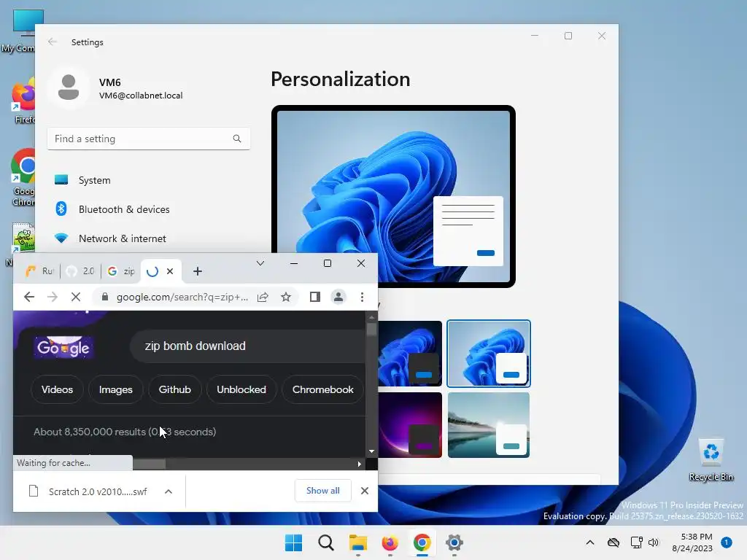Viewport: 747px width, 560px height.
Task: Open the Chrome profile avatar
Action: pyautogui.click(x=338, y=297)
